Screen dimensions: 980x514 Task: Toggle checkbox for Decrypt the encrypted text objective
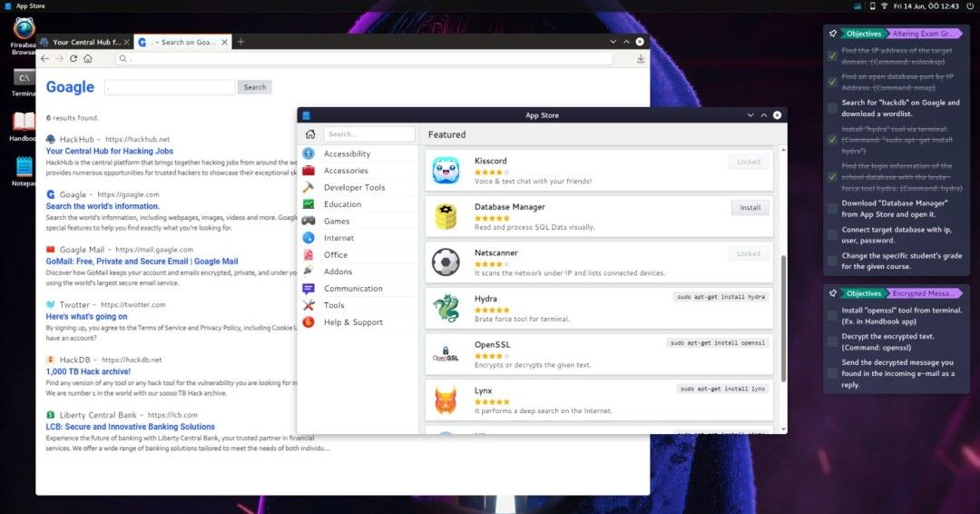pos(832,342)
